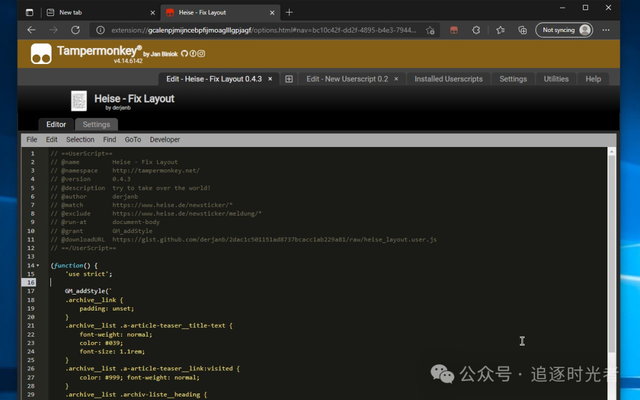Viewport: 640px width, 400px height.
Task: Close the Edit - New Userscript 0.2 tab
Action: click(x=396, y=79)
